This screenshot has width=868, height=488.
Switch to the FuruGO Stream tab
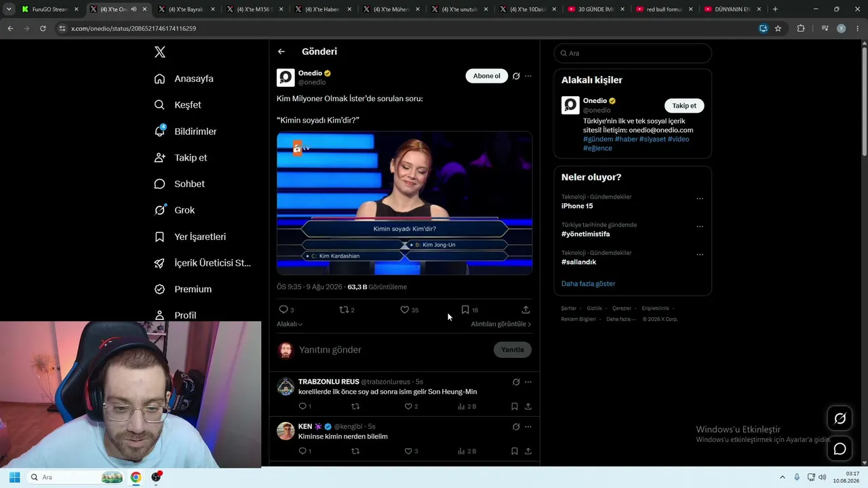[50, 9]
